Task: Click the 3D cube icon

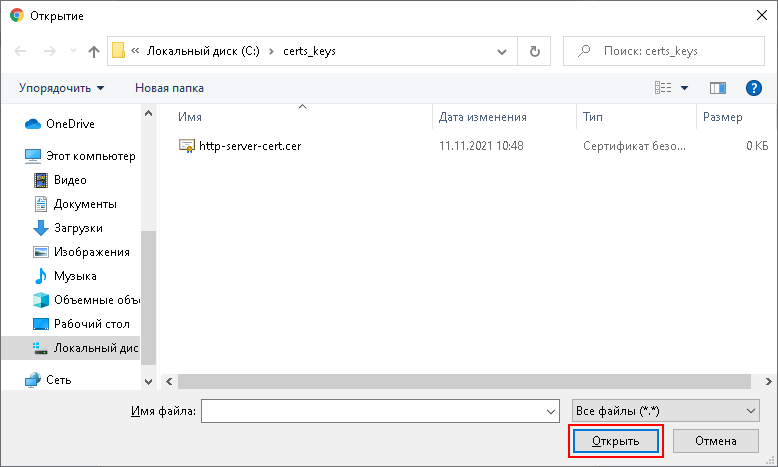Action: pyautogui.click(x=41, y=300)
